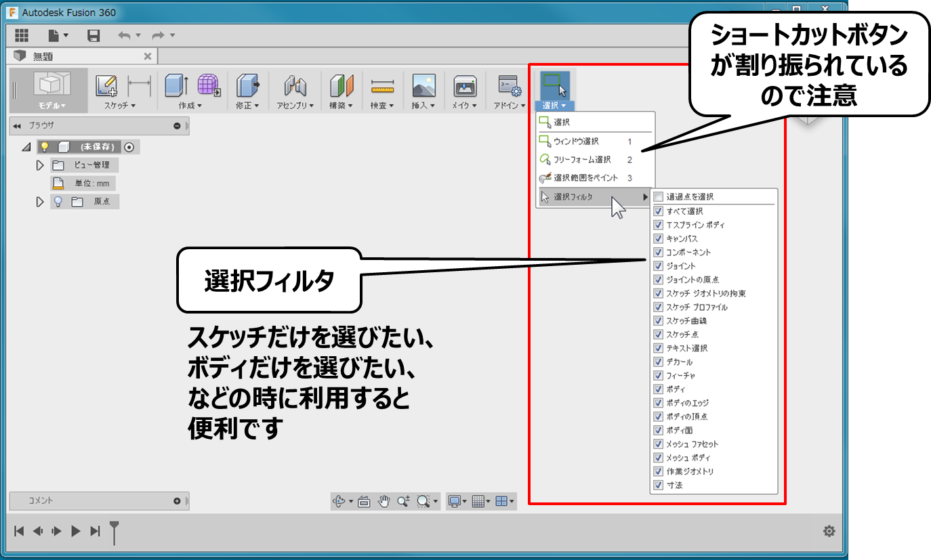
Task: Activate the (未保存) component radio button
Action: (129, 146)
